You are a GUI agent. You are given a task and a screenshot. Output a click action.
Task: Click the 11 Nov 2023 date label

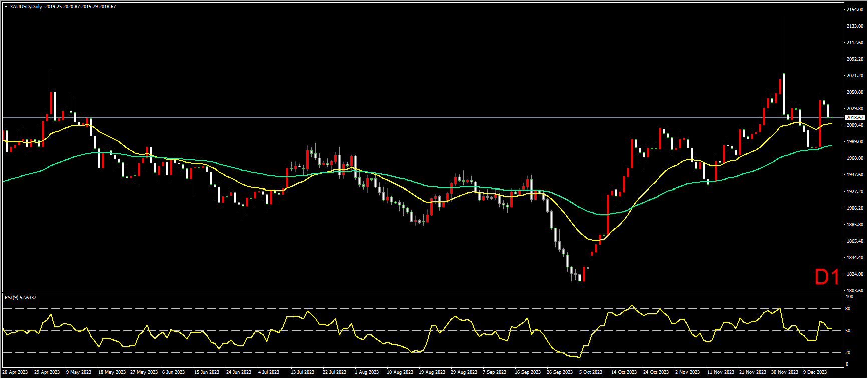(x=721, y=373)
